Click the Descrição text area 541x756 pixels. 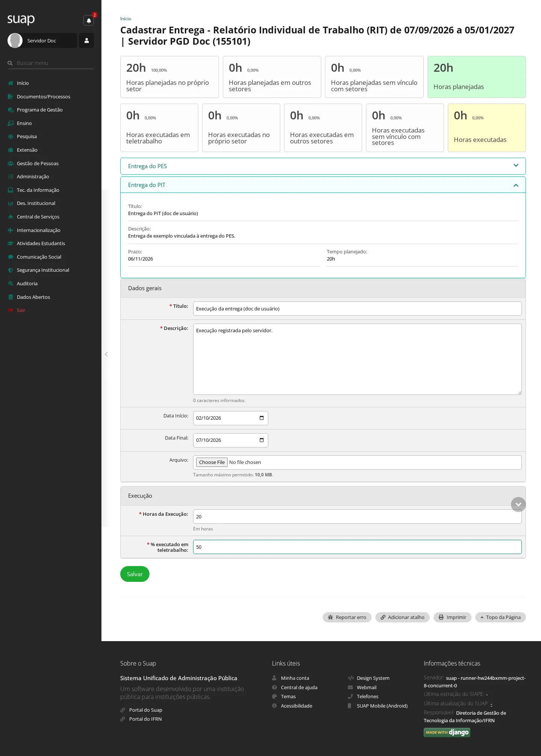click(357, 359)
